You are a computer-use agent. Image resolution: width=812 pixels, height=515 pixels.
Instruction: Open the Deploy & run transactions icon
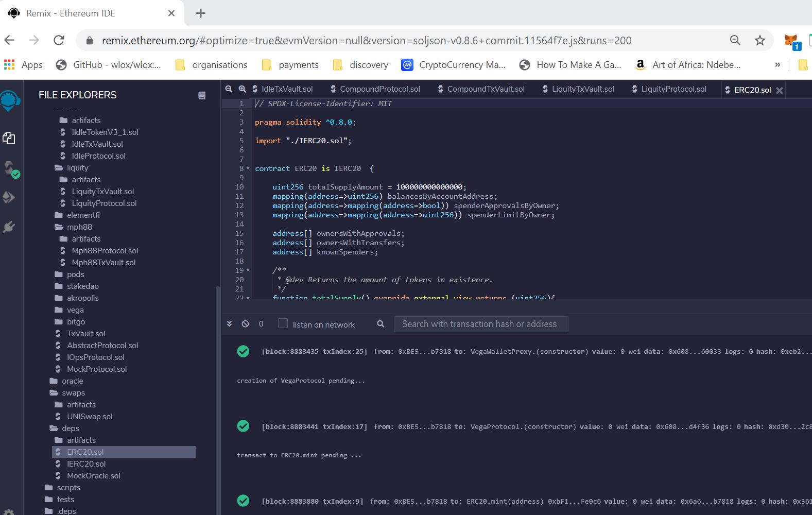click(9, 197)
